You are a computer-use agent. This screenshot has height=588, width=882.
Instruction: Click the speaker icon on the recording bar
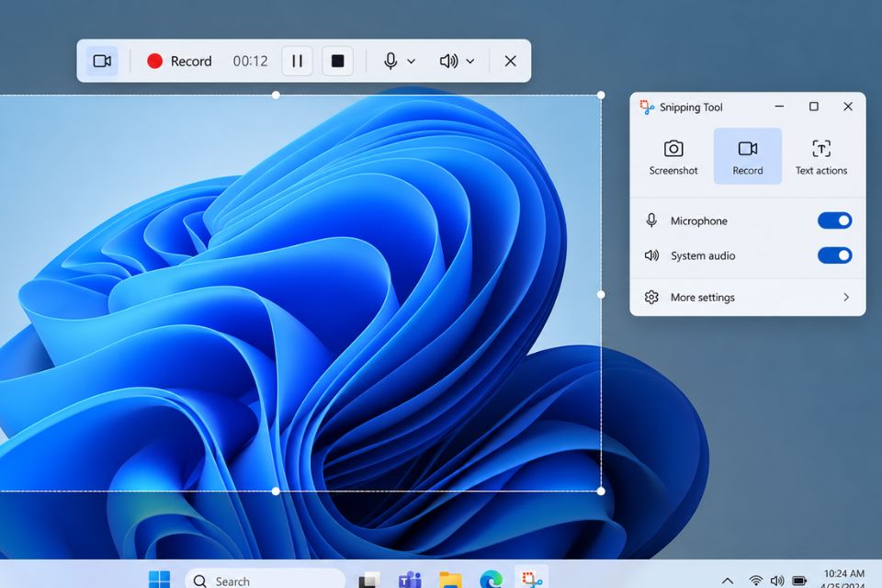click(448, 61)
